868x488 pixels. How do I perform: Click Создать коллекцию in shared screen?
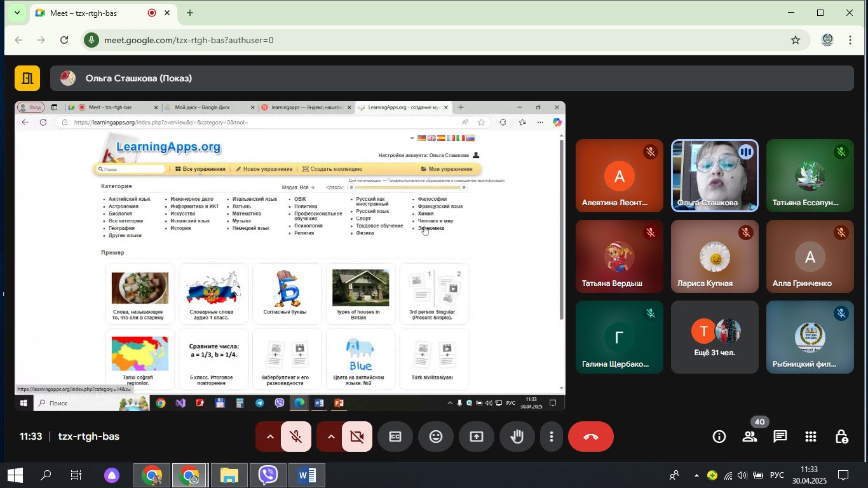coord(332,169)
